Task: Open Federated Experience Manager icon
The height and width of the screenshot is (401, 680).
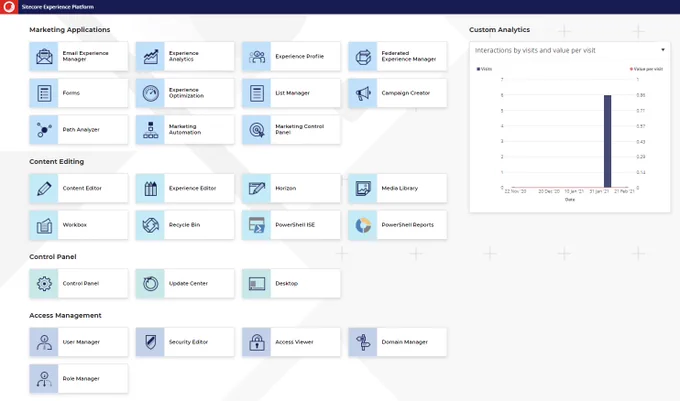Action: tap(363, 56)
